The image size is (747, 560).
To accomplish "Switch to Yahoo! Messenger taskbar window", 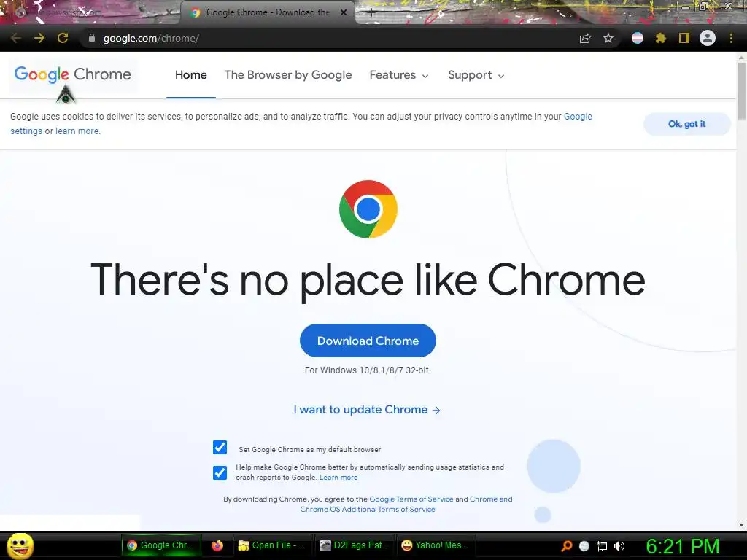I will (x=436, y=545).
